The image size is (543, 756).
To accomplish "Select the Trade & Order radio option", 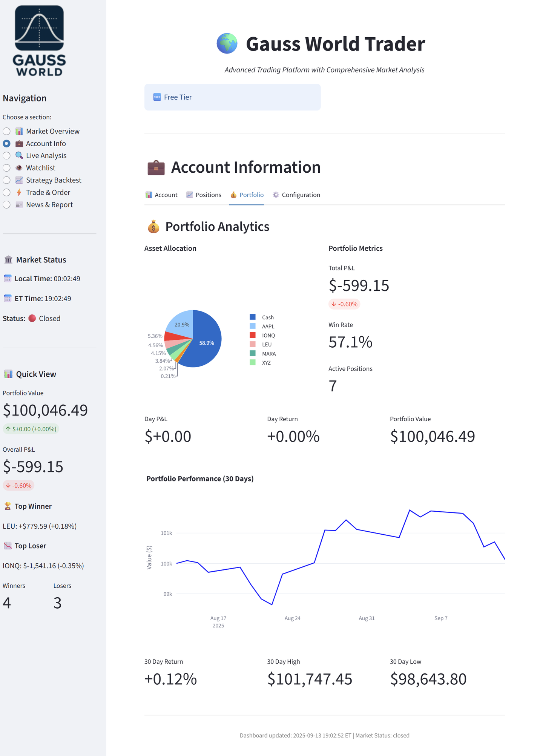I will pos(7,192).
